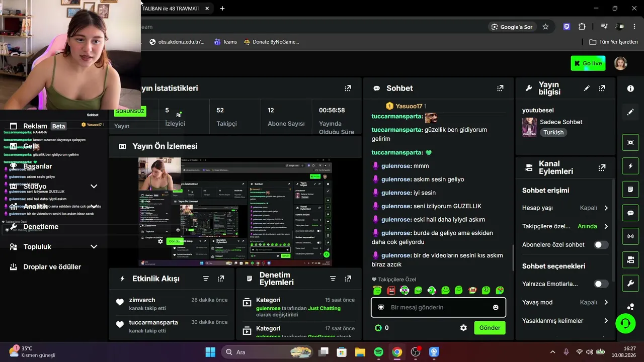Send the message with Gönder button
The height and width of the screenshot is (362, 644).
[490, 328]
